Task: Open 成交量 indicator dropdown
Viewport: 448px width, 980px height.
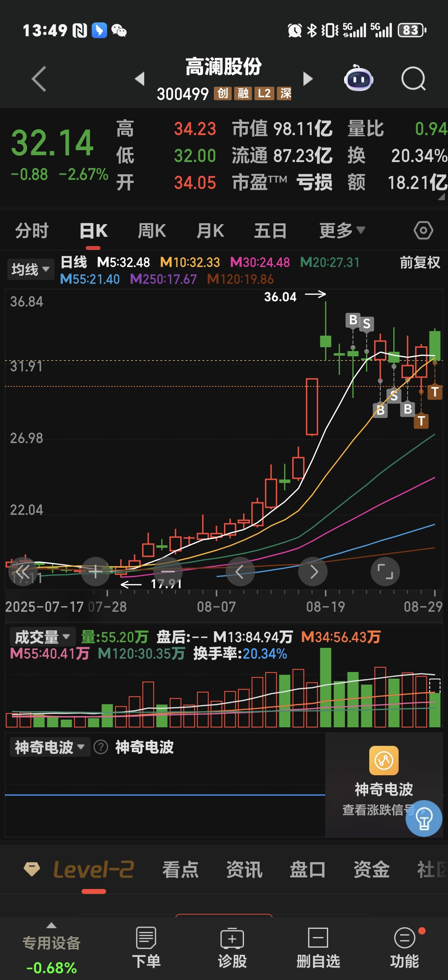Action: (42, 637)
